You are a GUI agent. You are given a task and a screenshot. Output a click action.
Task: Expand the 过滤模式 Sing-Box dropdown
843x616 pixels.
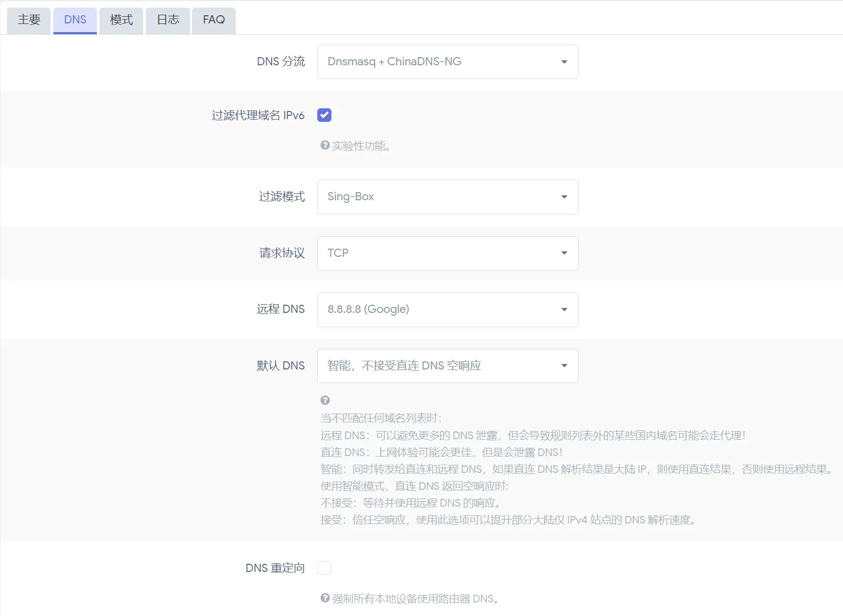(x=447, y=196)
